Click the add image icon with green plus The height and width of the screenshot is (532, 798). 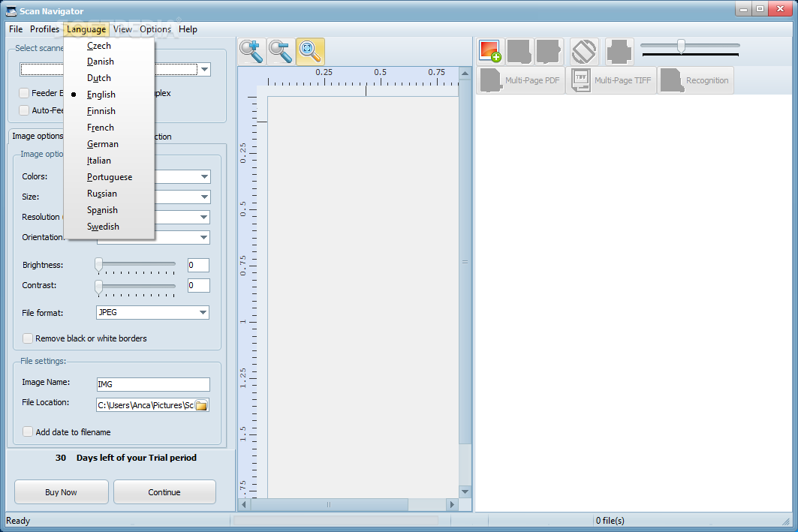tap(491, 51)
